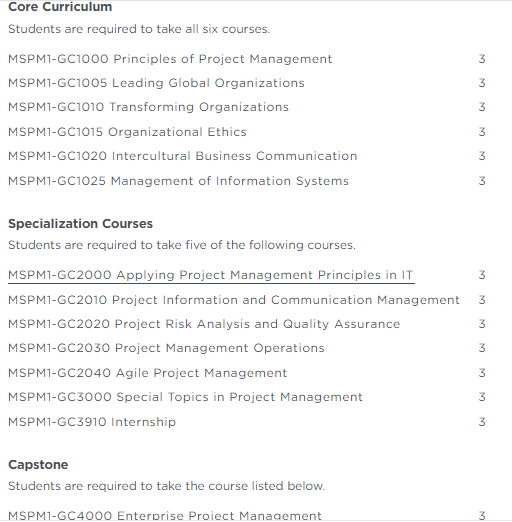The width and height of the screenshot is (512, 522).
Task: Select MSPM1-GC3910 Internship course
Action: pos(92,422)
